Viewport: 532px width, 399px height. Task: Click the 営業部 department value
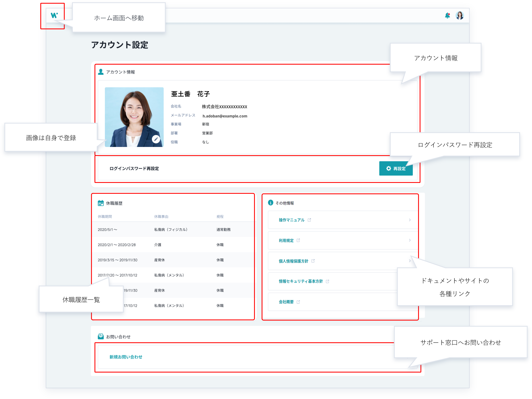point(207,133)
